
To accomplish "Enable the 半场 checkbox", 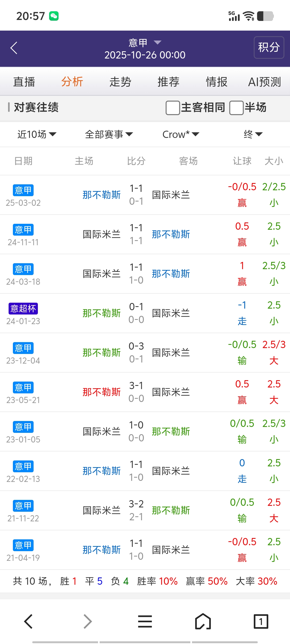I will click(236, 108).
